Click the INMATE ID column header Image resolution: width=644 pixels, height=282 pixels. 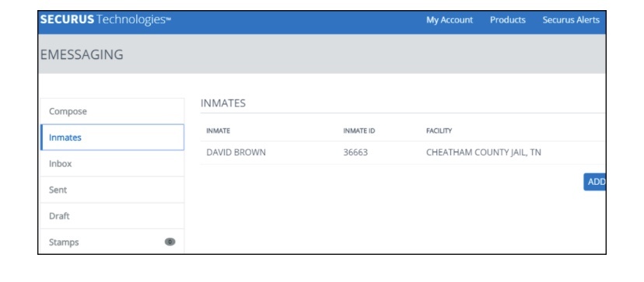click(x=359, y=131)
